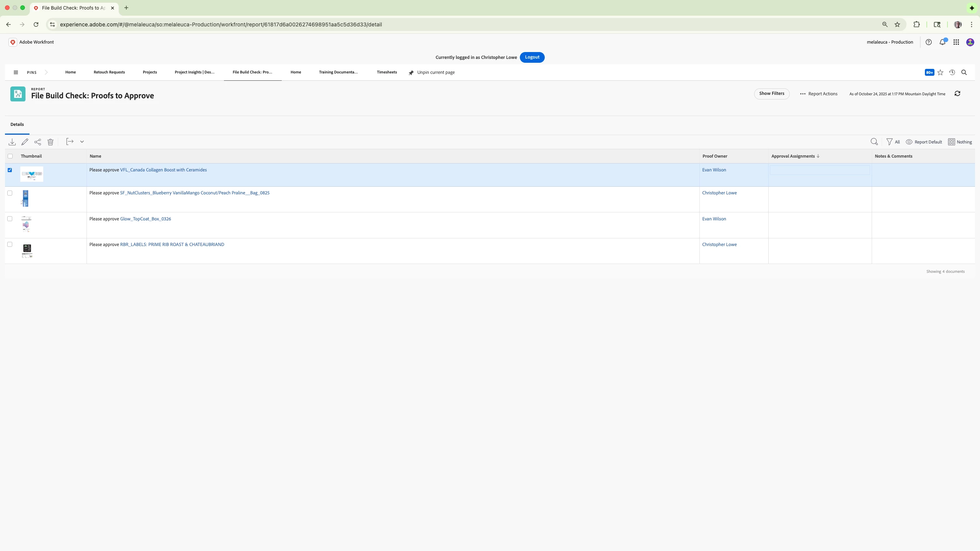Open the notifications bell icon
The width and height of the screenshot is (980, 551).
(x=942, y=42)
